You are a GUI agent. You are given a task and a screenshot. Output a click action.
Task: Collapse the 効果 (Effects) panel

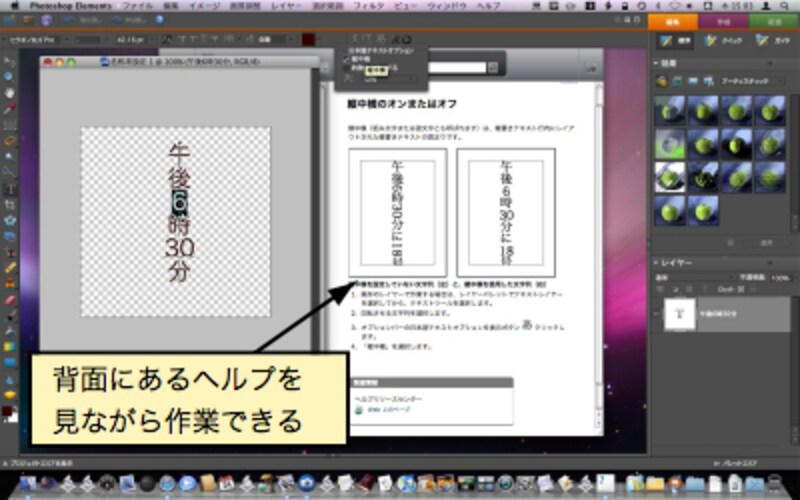[657, 63]
